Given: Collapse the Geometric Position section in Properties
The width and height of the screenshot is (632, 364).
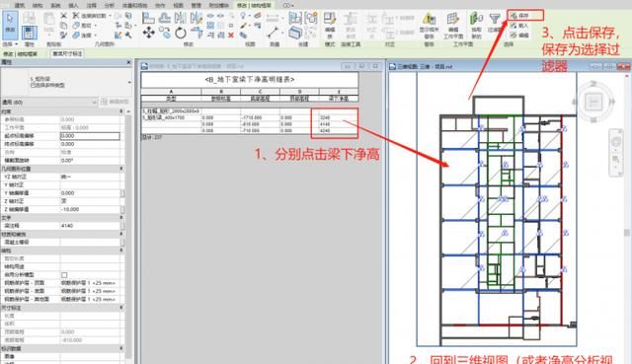Looking at the screenshot, I should click(x=121, y=169).
